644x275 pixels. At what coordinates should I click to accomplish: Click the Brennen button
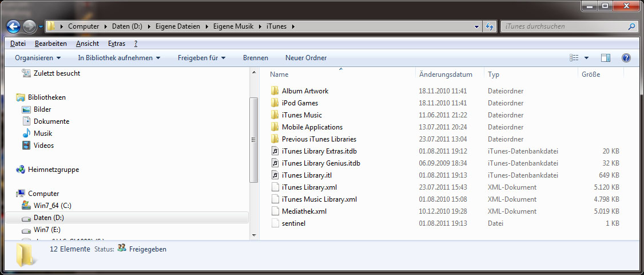[256, 58]
